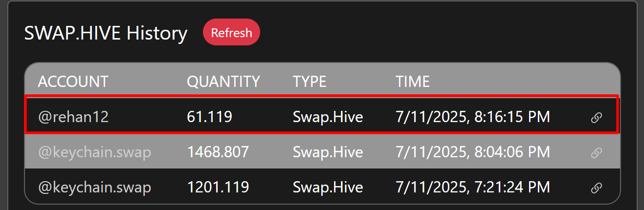Click the 61.119 quantity value
This screenshot has width=644, height=210.
[209, 117]
